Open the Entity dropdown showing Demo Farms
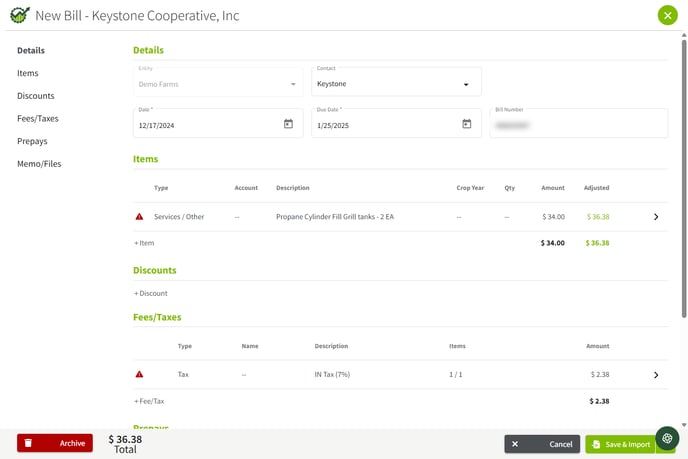The image size is (688, 459). point(218,82)
